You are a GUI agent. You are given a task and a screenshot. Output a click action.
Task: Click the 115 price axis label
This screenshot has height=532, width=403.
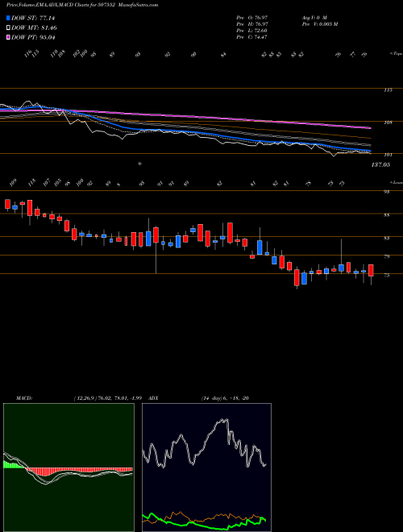pyautogui.click(x=388, y=90)
